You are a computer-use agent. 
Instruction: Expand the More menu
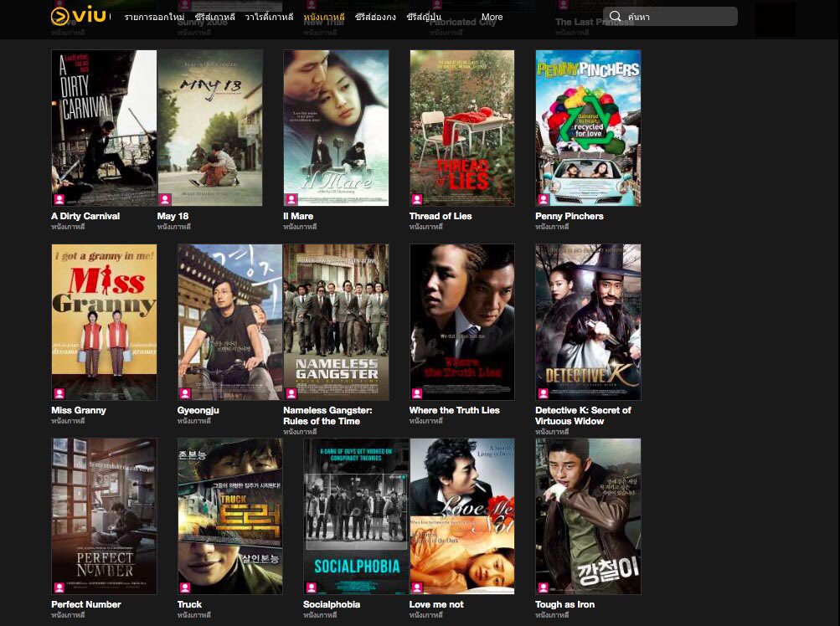(492, 17)
